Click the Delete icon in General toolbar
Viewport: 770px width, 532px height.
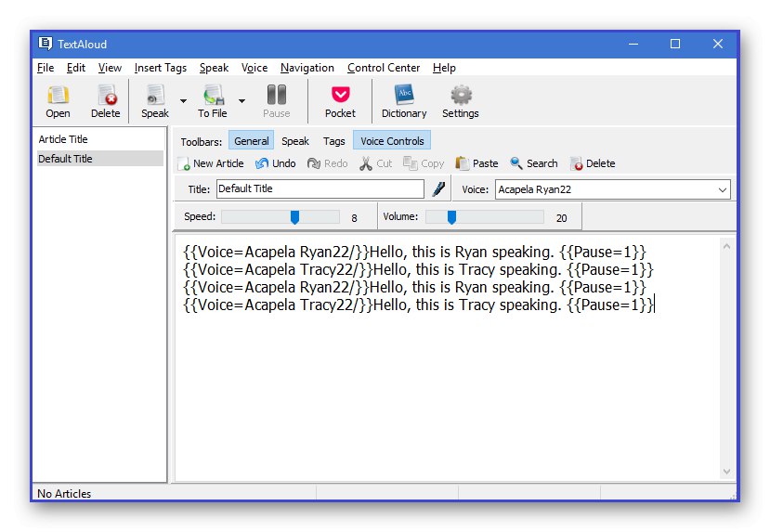(x=577, y=163)
